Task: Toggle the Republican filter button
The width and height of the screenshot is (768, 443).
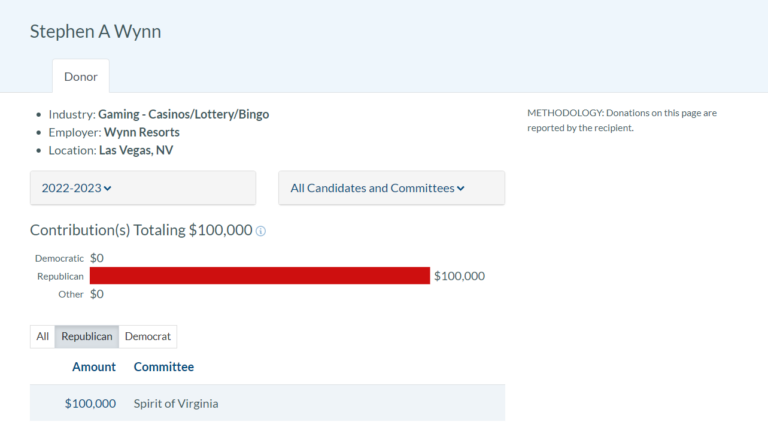Action: coord(87,337)
